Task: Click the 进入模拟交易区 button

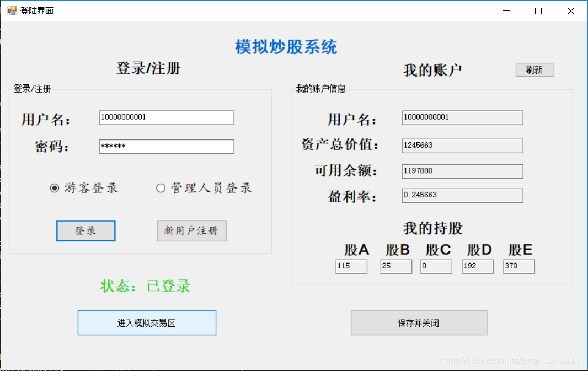Action: [x=146, y=322]
